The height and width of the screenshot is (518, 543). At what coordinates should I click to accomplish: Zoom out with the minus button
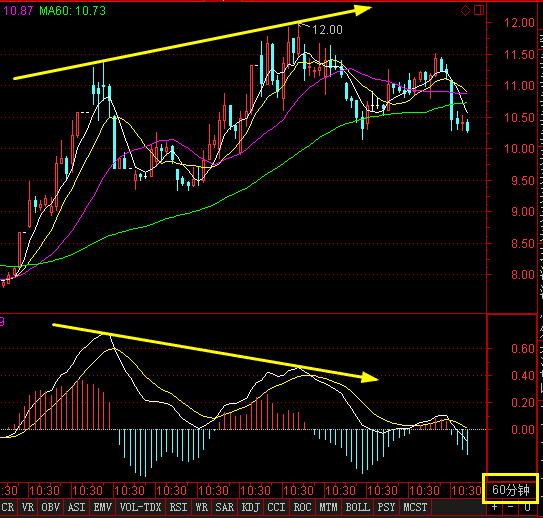(x=510, y=508)
